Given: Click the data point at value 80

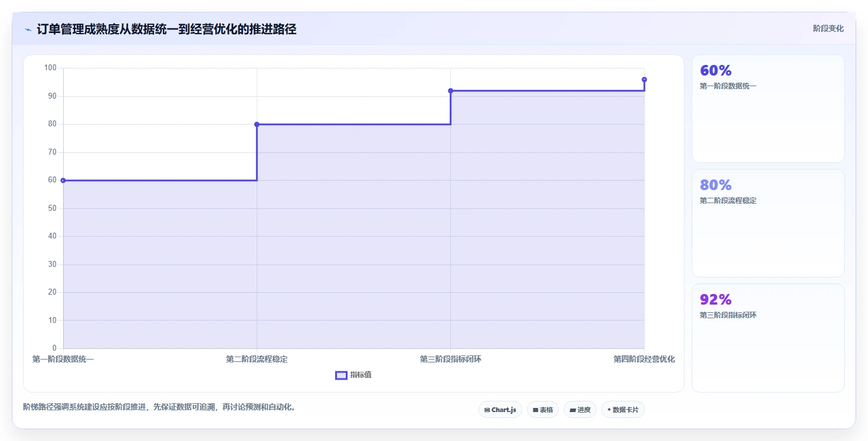Looking at the screenshot, I should (x=257, y=124).
